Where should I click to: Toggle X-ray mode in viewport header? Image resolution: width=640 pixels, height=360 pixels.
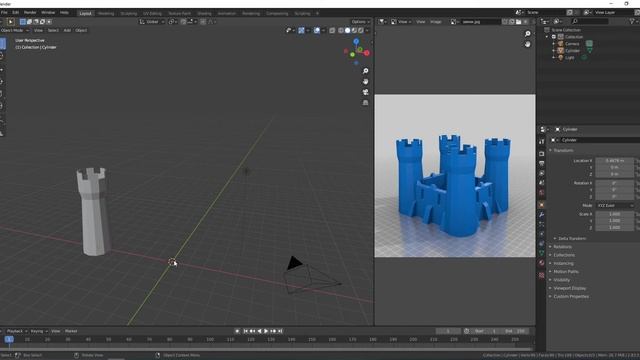point(332,30)
